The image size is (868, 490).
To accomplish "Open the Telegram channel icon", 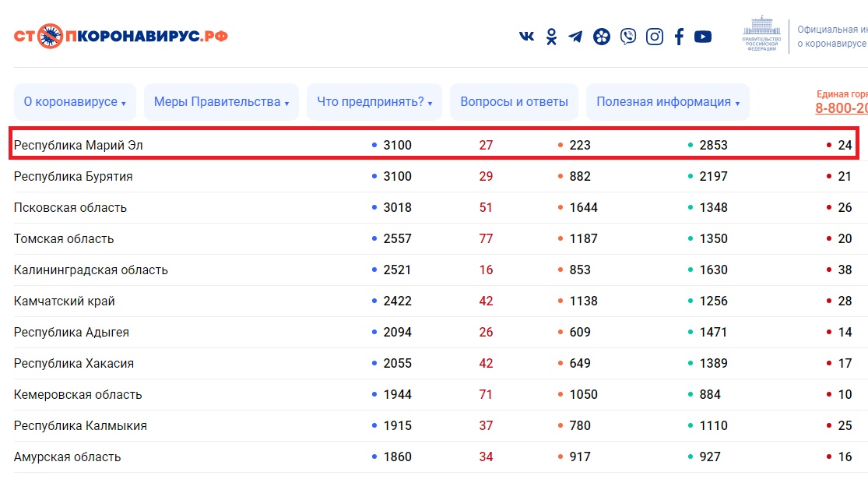I will [x=577, y=36].
